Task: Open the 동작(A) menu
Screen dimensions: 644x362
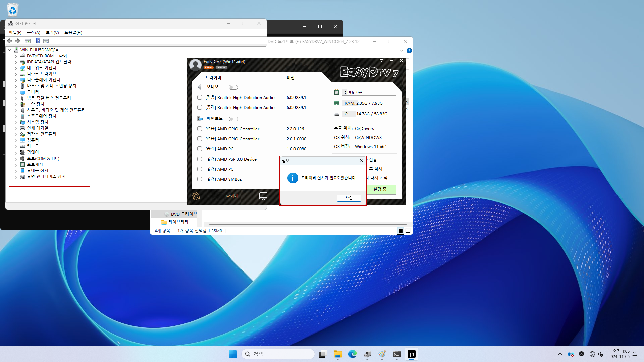Action: (33, 32)
